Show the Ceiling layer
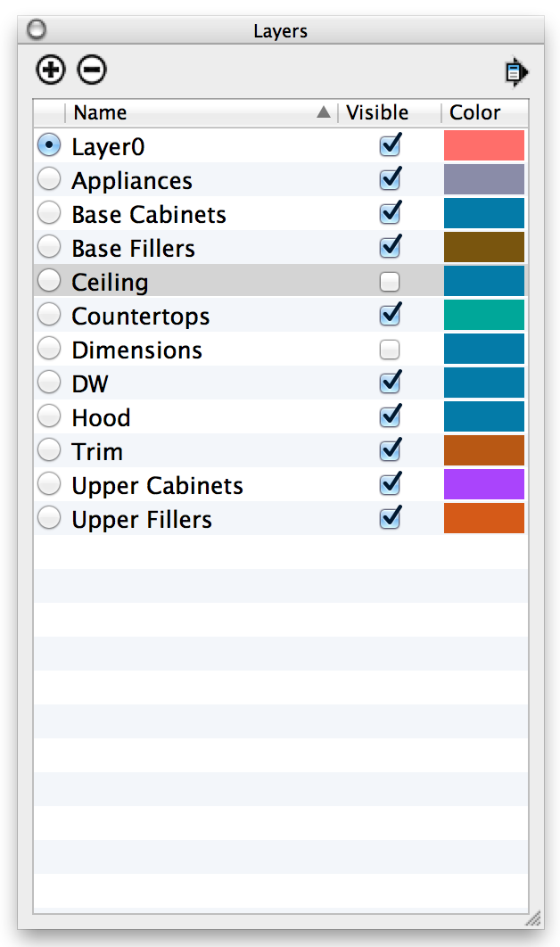This screenshot has width=560, height=947. (x=390, y=283)
